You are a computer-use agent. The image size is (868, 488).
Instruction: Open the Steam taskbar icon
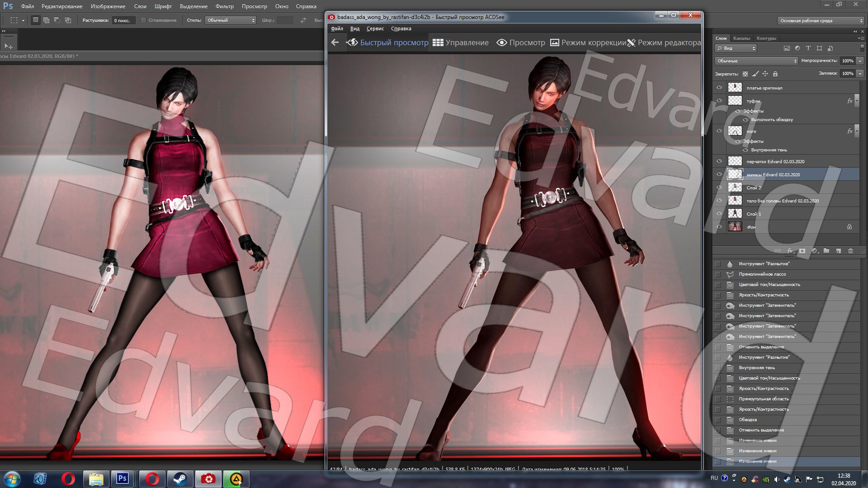(180, 479)
